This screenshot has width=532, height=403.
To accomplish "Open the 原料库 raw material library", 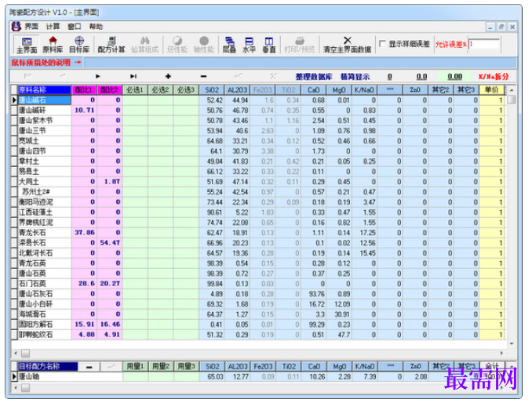I will coord(53,45).
